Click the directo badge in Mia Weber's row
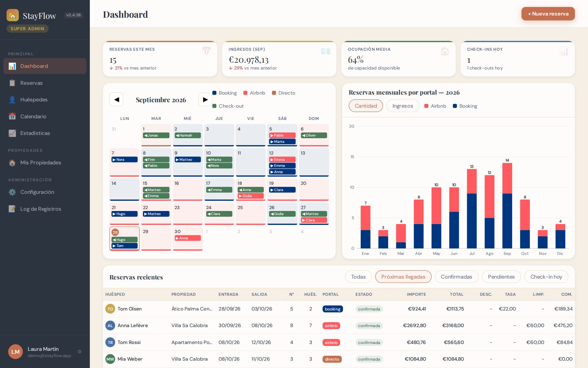Screen dimensions: 588x368 (x=332, y=359)
